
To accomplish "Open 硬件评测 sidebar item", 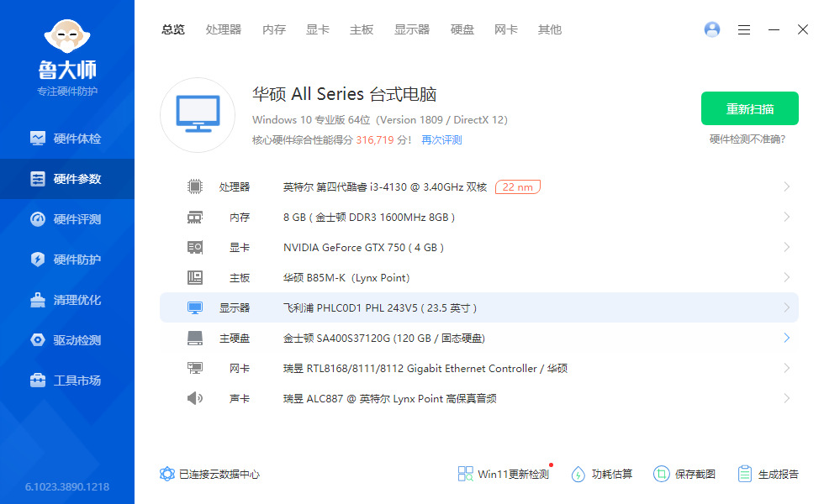I will click(x=67, y=219).
